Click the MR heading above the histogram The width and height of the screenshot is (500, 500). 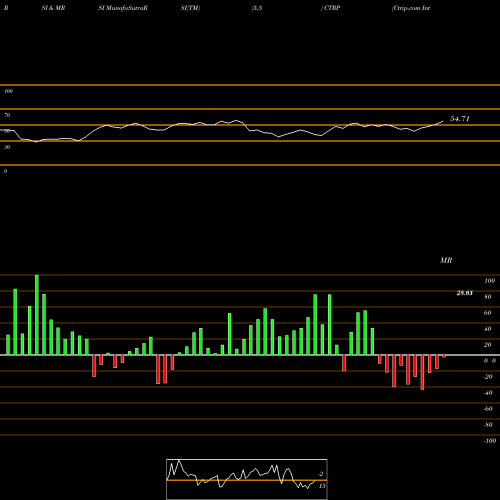pos(446,260)
